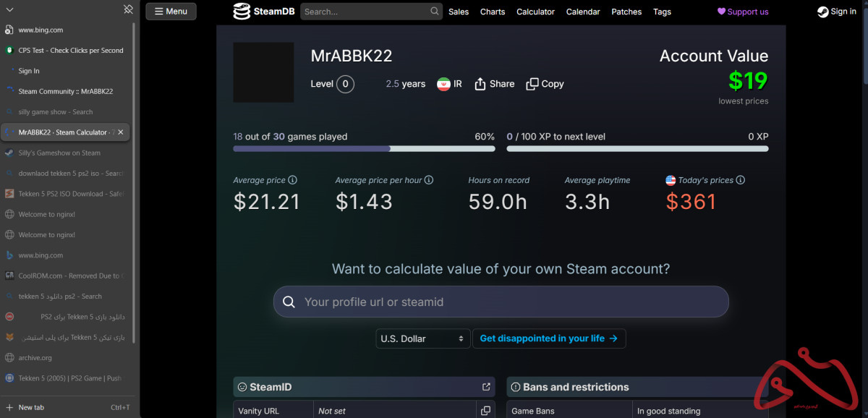Open the SteamID external link icon
868x418 pixels.
coord(486,387)
